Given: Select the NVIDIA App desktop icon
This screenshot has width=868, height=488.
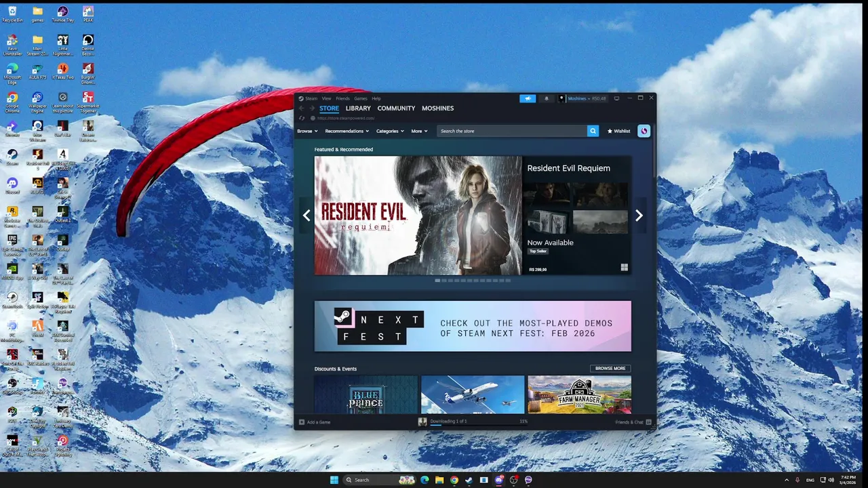Looking at the screenshot, I should click(12, 271).
